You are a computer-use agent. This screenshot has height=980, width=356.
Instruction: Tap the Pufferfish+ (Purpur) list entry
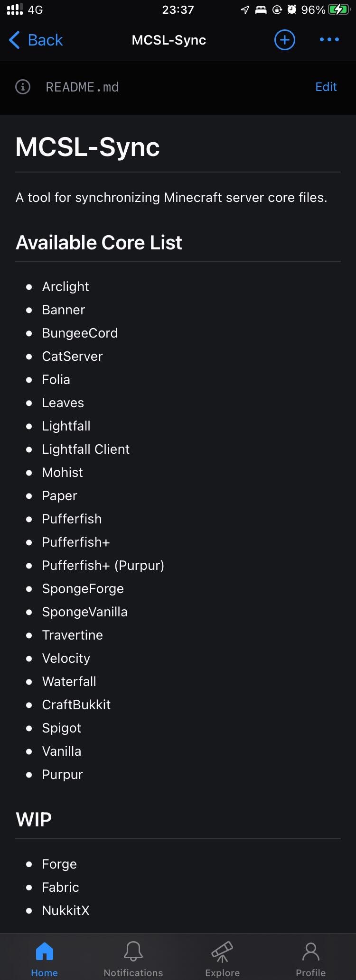[103, 566]
